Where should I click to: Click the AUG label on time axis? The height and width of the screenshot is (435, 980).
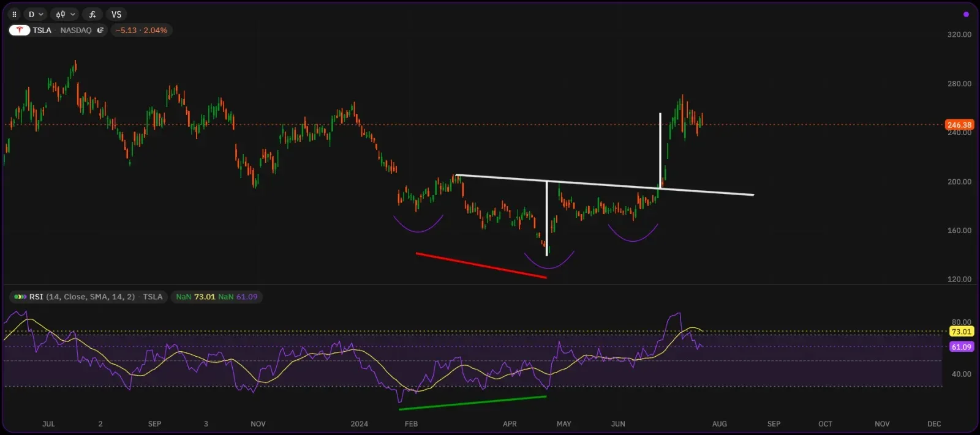click(719, 423)
